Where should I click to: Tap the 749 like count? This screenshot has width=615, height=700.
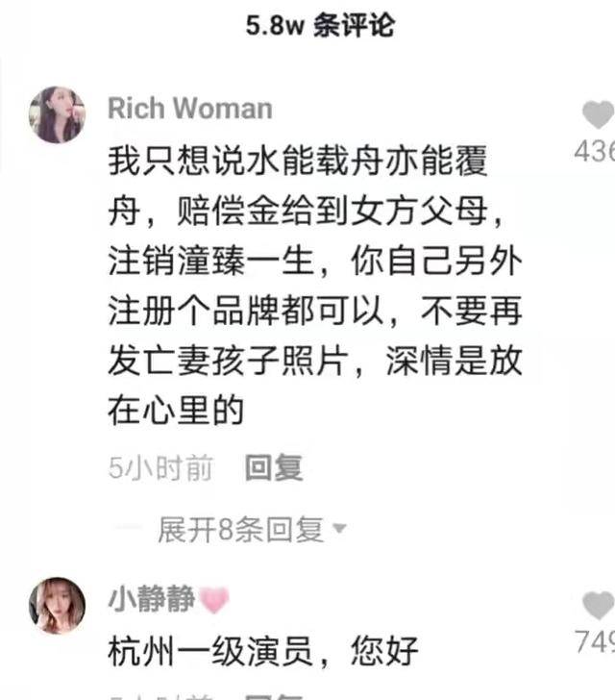click(595, 641)
